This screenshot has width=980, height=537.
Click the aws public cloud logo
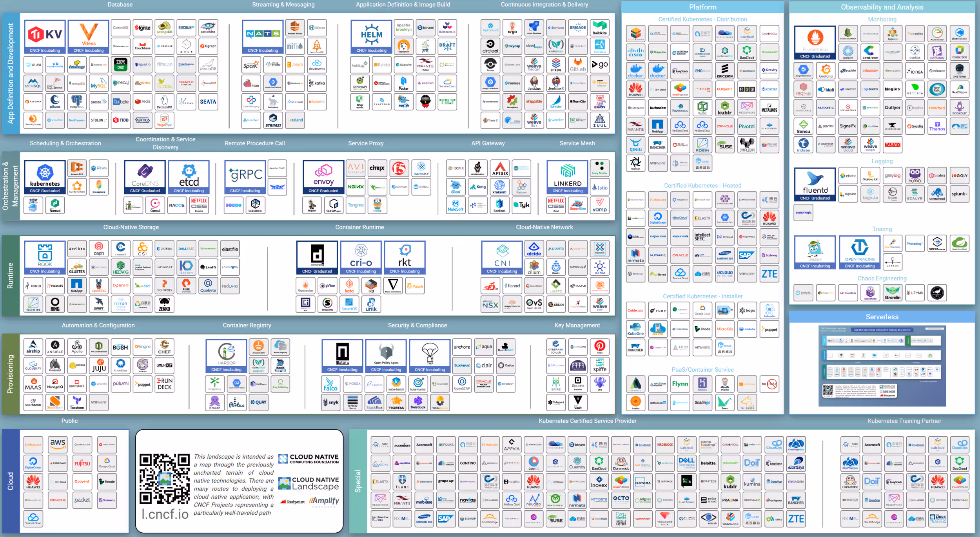(x=58, y=445)
